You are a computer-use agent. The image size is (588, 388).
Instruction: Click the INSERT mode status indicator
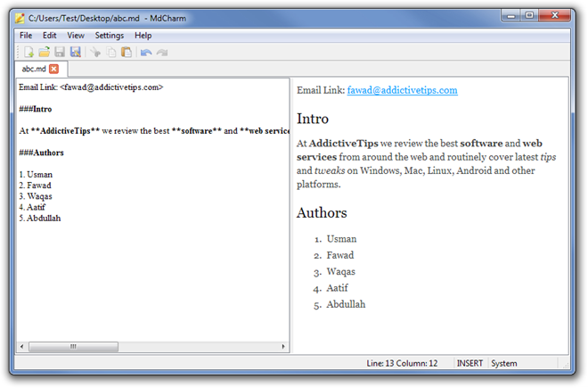coord(470,363)
